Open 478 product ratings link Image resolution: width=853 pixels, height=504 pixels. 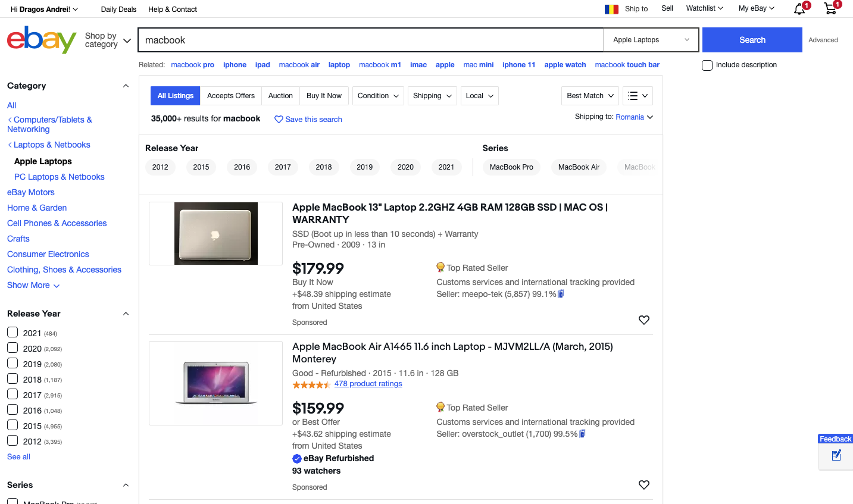[x=368, y=384]
